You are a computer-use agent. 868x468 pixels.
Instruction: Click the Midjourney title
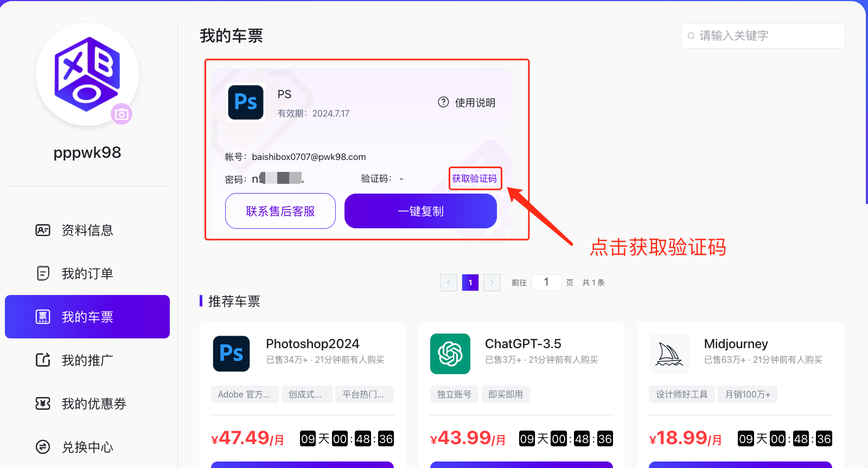[736, 344]
